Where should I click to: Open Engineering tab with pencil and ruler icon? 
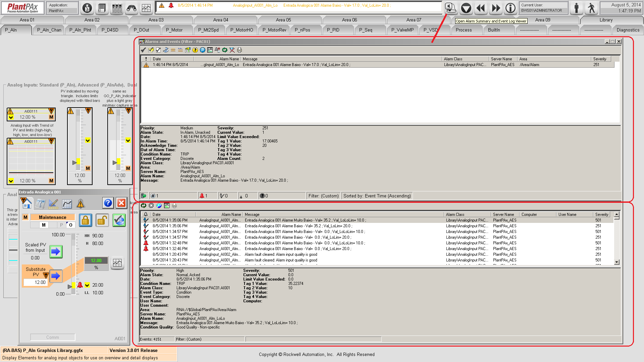(54, 203)
